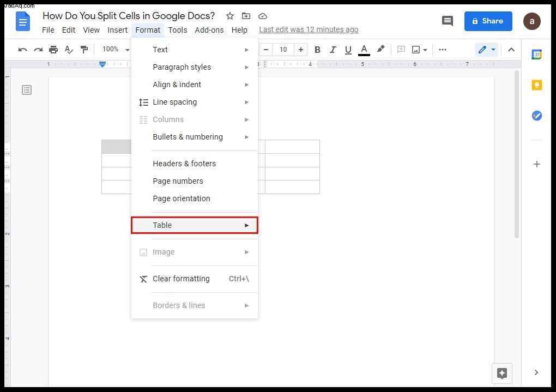Get add-ons with the plus icon
This screenshot has height=392, width=556.
pos(537,164)
